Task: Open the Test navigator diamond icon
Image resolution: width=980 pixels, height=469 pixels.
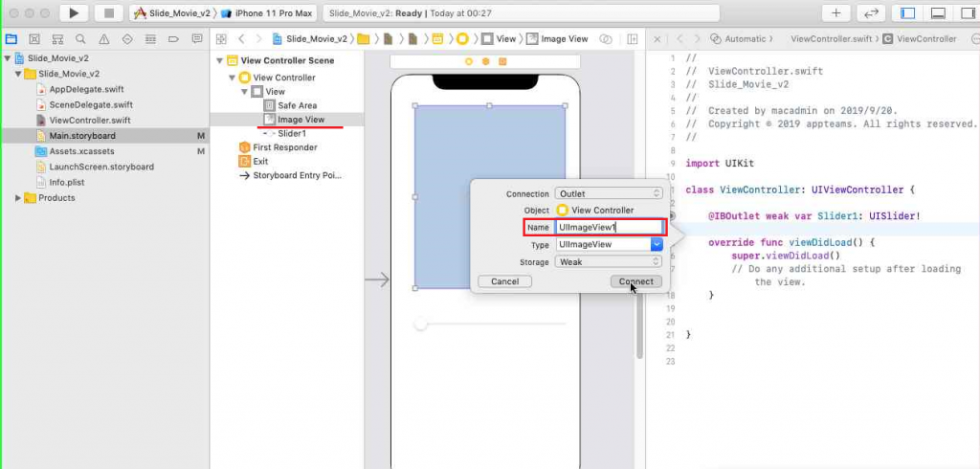Action: [x=127, y=39]
